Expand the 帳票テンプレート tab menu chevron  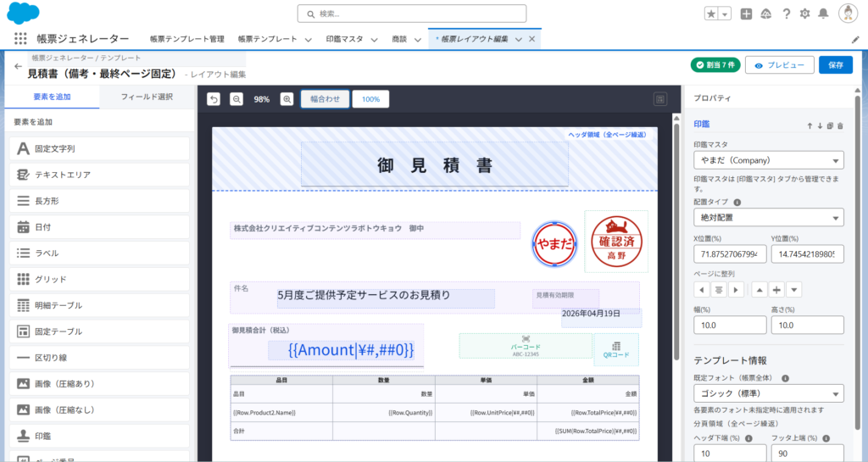(309, 39)
